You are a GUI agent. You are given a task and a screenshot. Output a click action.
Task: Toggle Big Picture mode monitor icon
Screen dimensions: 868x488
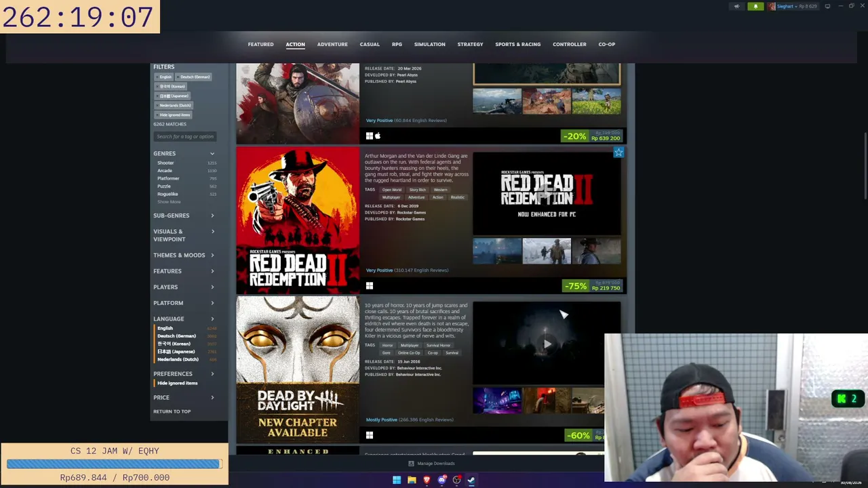[x=827, y=6]
